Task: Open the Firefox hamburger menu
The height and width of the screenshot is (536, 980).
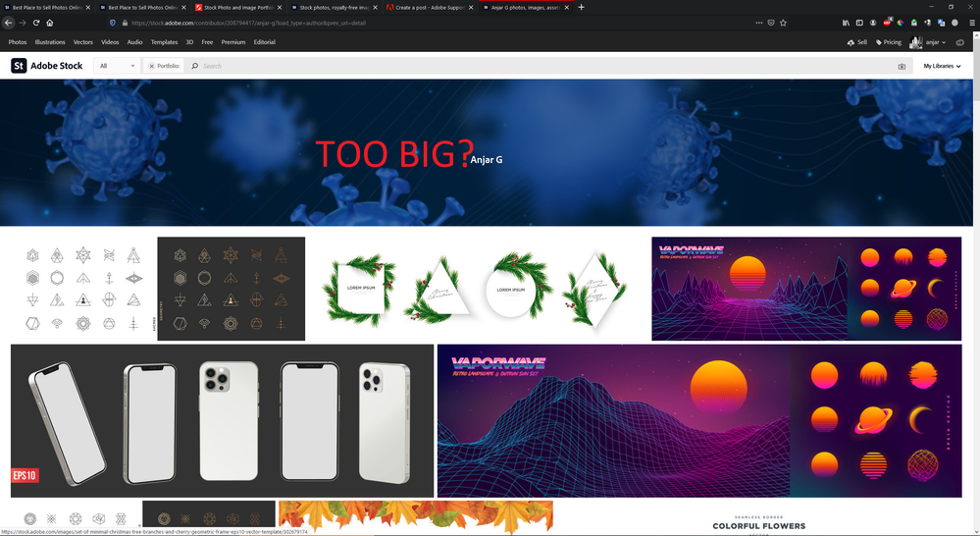Action: click(x=972, y=23)
